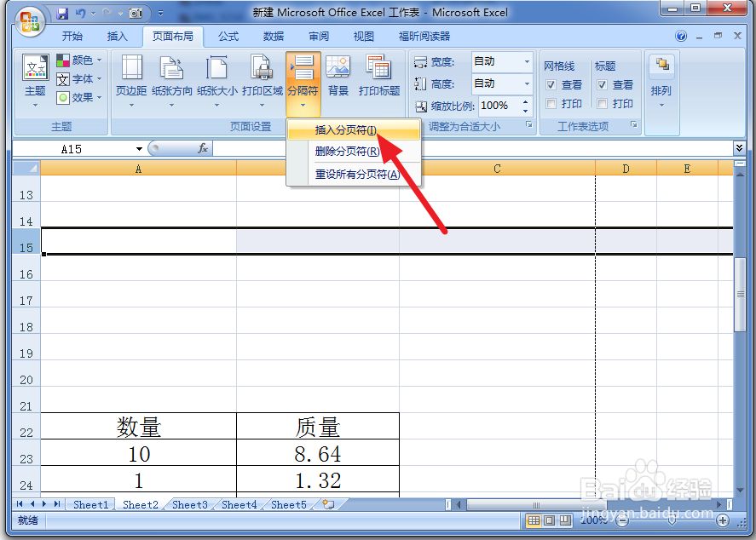Open the 宽度 (Width) dropdown
Viewport: 756px width, 540px height.
point(528,61)
